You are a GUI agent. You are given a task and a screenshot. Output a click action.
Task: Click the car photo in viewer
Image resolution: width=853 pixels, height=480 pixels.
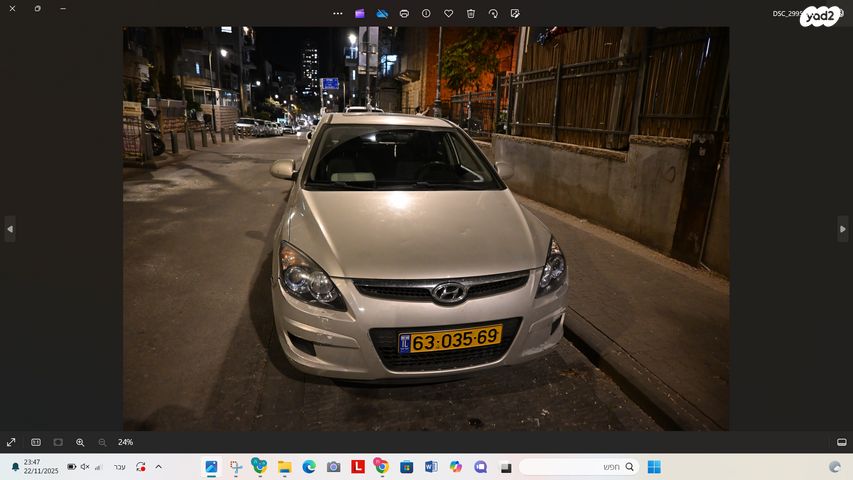426,229
